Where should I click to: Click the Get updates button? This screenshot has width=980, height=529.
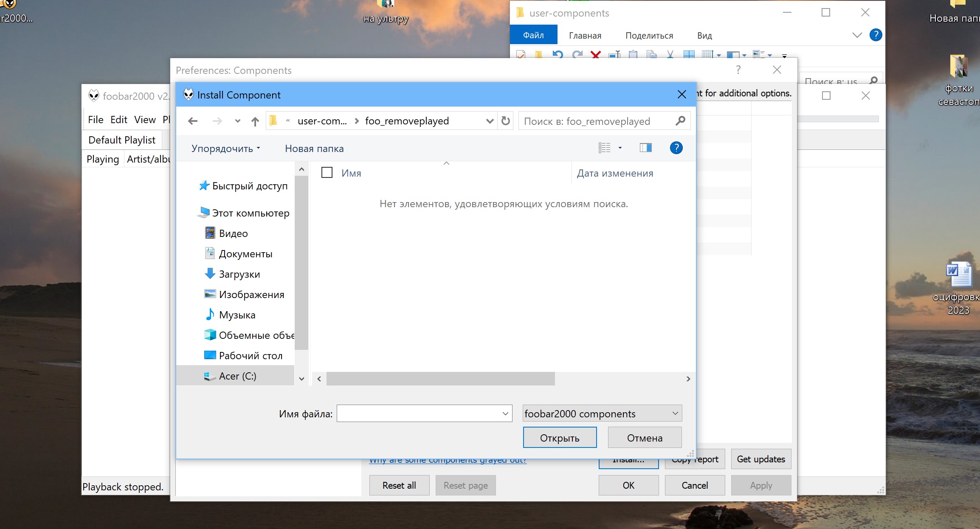(760, 459)
